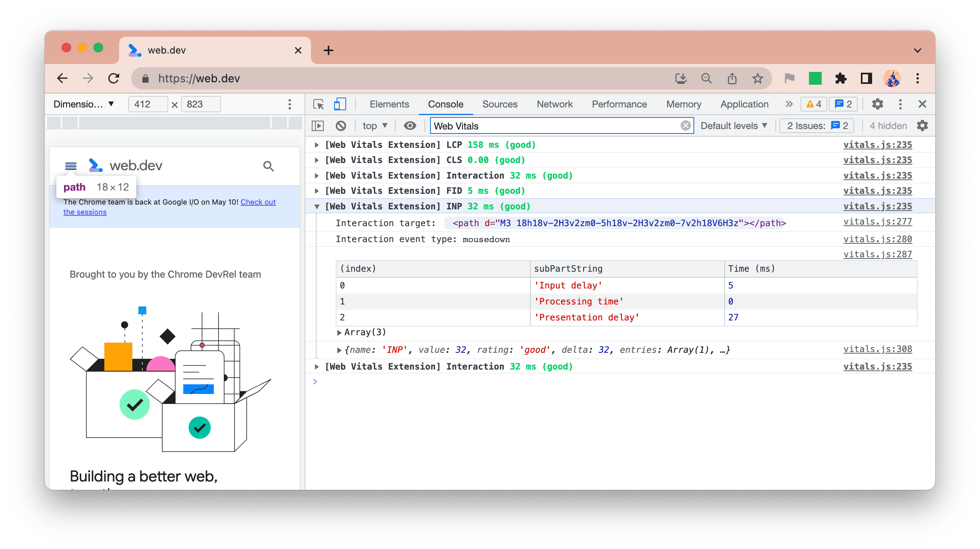Open the top frame context dropdown
This screenshot has width=980, height=549.
374,125
